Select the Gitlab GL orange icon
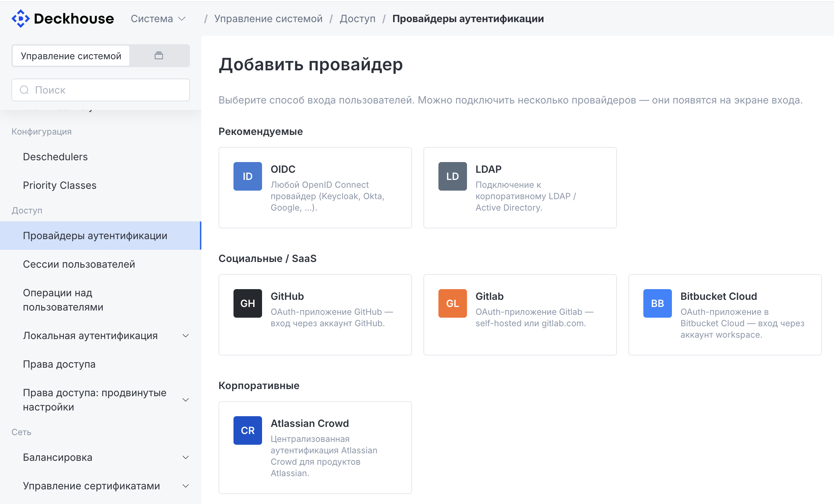The image size is (834, 504). coord(452,303)
